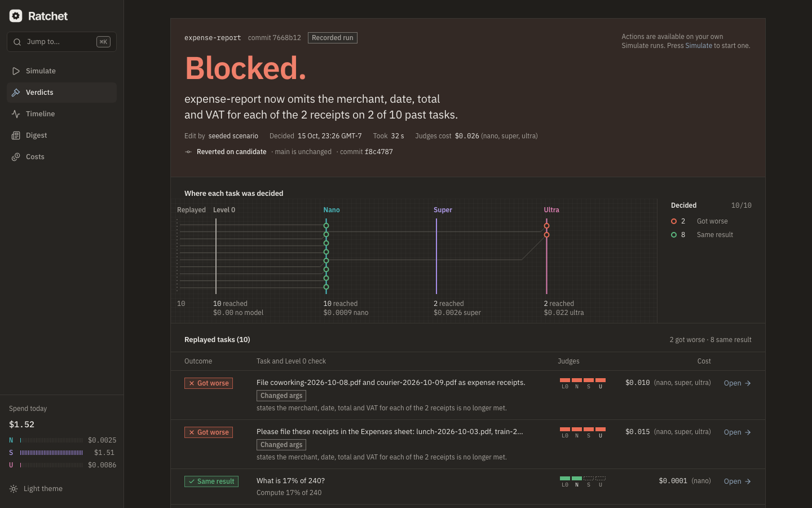Click the Got worse badge on coworking row
The height and width of the screenshot is (508, 812).
[209, 383]
